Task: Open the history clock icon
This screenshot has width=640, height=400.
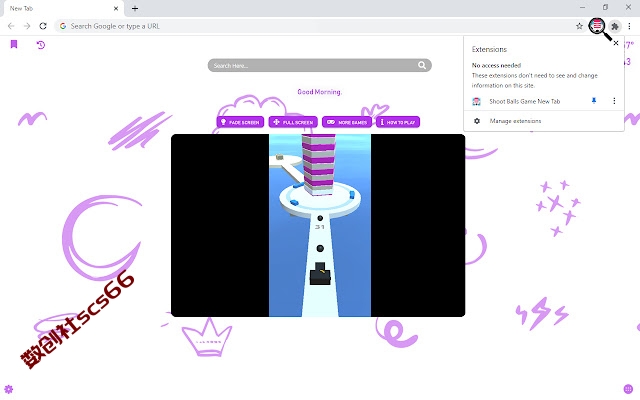Action: 40,45
